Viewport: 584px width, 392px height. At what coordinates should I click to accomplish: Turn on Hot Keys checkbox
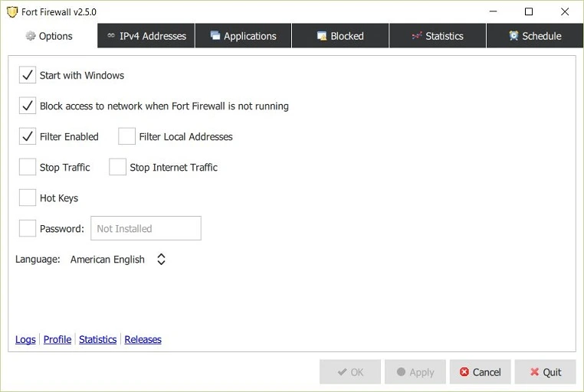28,198
